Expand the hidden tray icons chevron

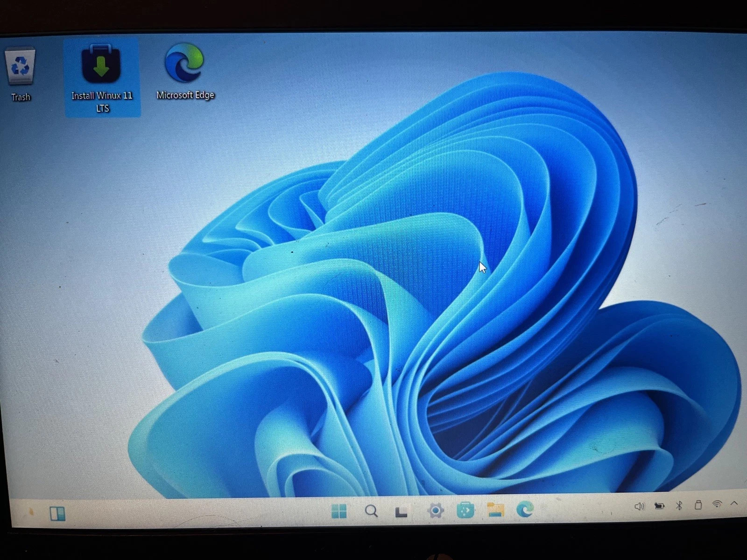pyautogui.click(x=734, y=504)
